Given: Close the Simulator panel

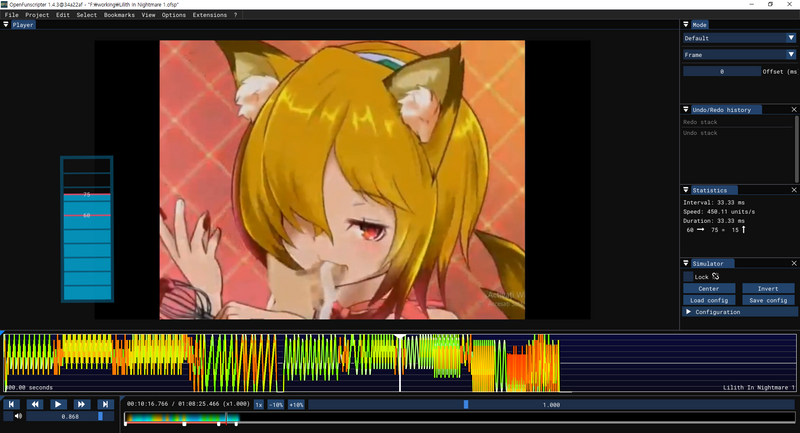Looking at the screenshot, I should [794, 263].
